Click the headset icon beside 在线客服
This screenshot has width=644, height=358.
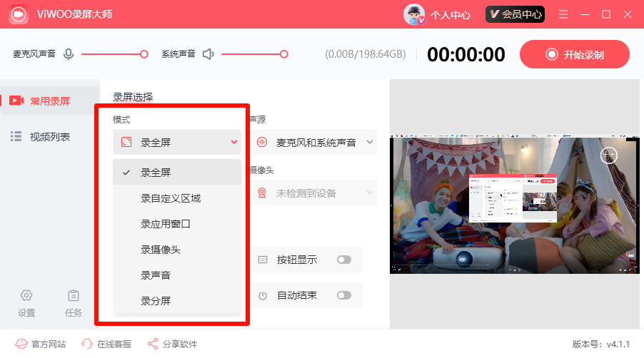(x=86, y=344)
